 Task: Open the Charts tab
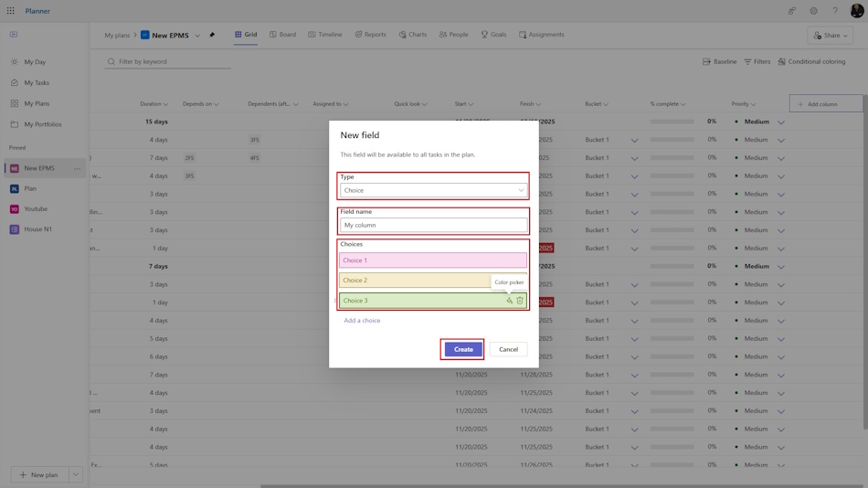coord(413,35)
